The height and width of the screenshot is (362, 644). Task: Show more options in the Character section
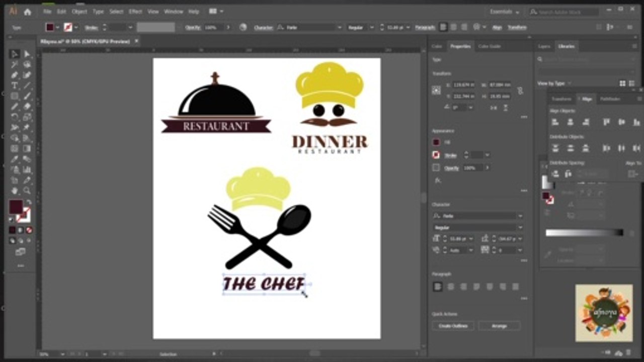(x=524, y=260)
